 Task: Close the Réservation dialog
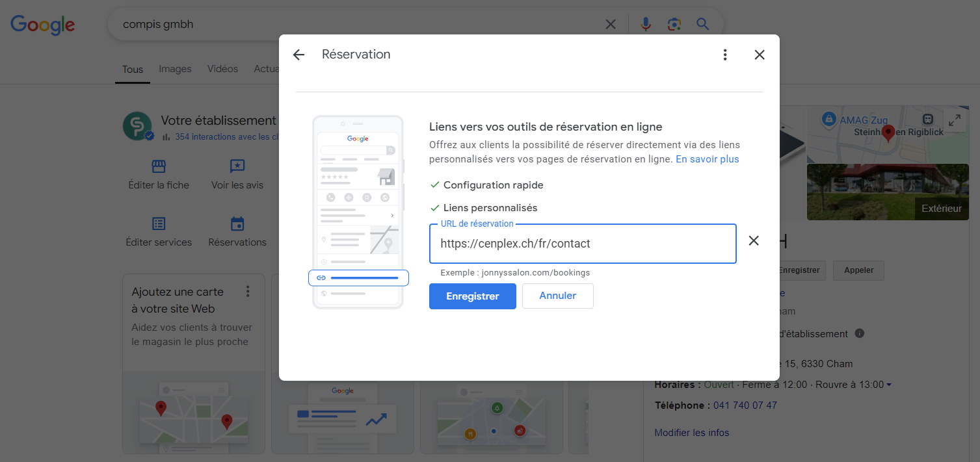pyautogui.click(x=759, y=55)
